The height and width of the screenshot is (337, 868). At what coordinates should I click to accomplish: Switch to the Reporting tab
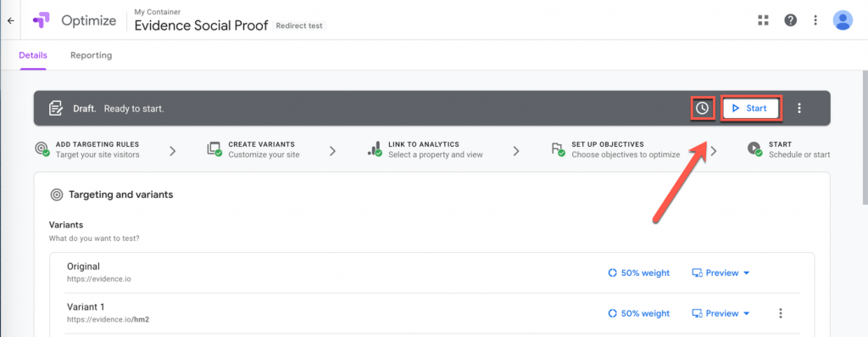pyautogui.click(x=91, y=55)
